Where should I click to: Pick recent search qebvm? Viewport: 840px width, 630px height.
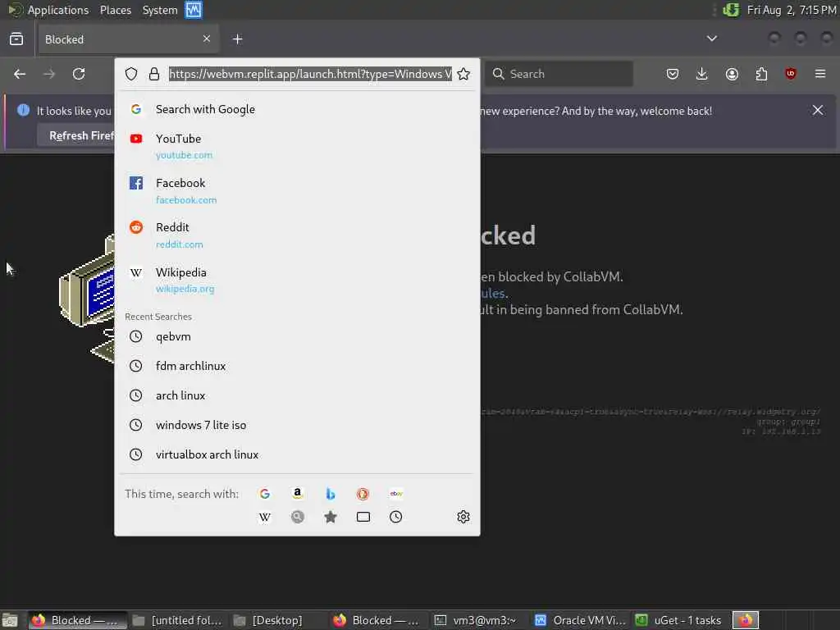(297, 336)
